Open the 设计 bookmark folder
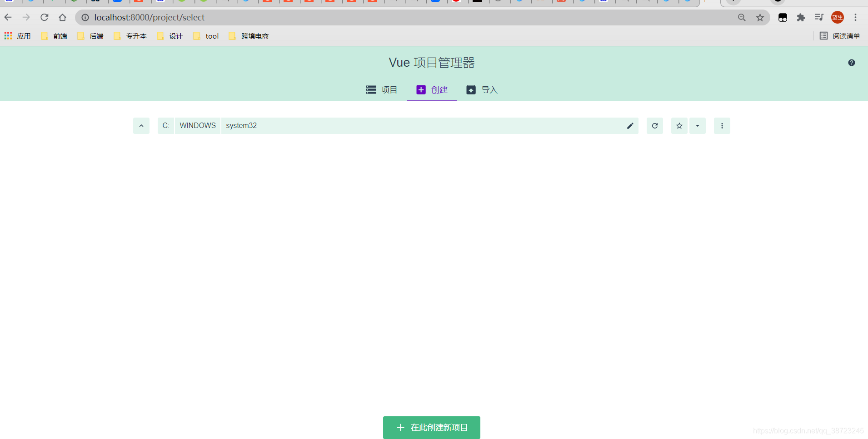868x439 pixels. coord(170,36)
